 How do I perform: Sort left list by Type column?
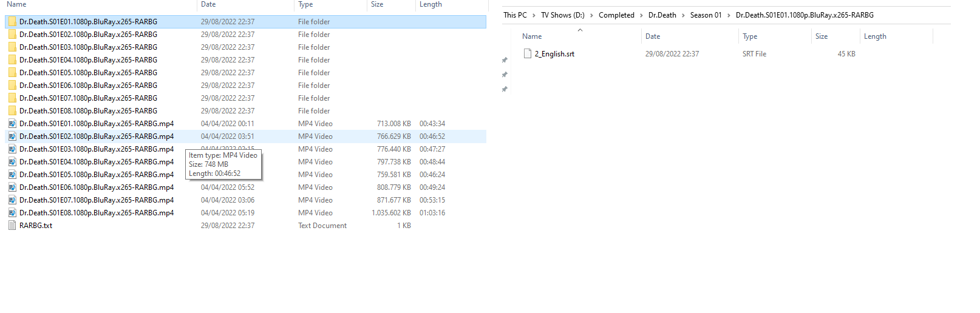click(x=305, y=4)
